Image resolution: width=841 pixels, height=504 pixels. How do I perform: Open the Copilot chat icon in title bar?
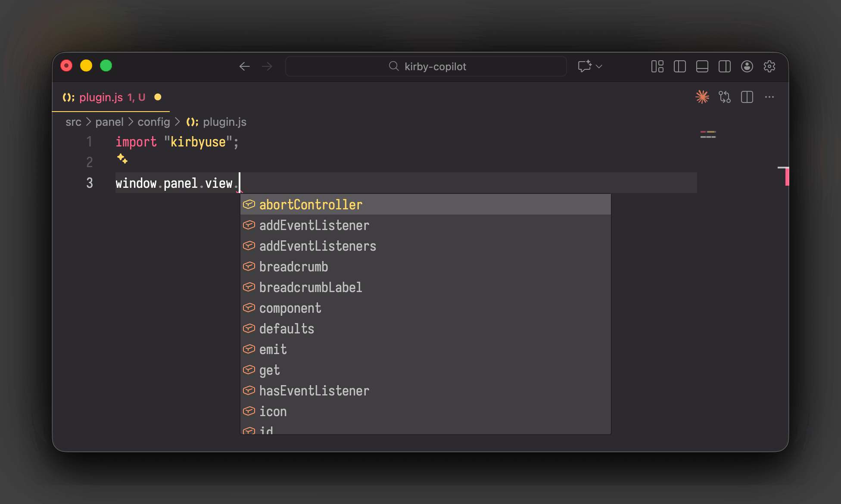coord(585,66)
